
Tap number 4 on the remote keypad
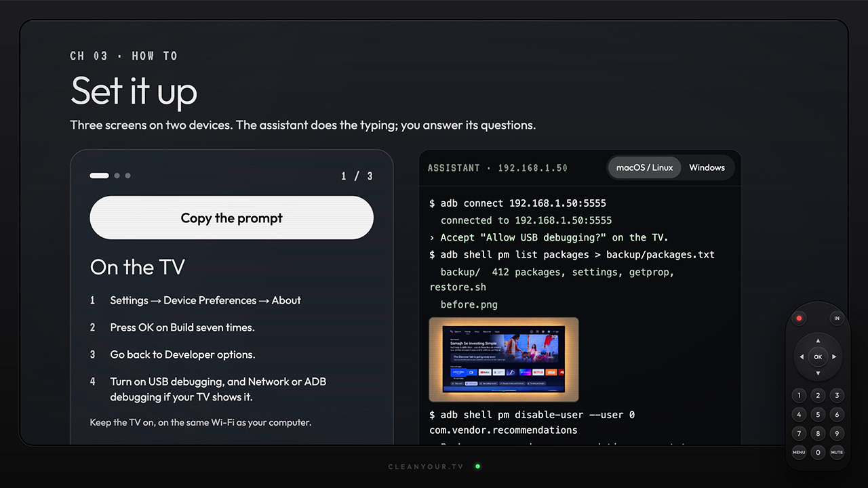[799, 414]
